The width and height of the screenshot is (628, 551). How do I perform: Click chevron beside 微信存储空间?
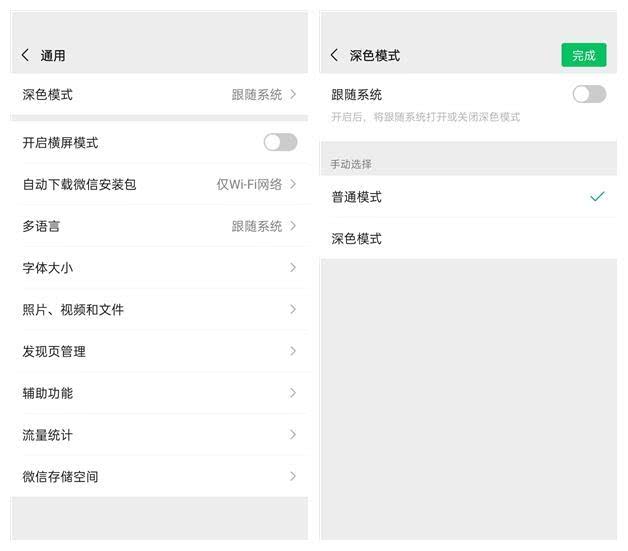point(293,476)
